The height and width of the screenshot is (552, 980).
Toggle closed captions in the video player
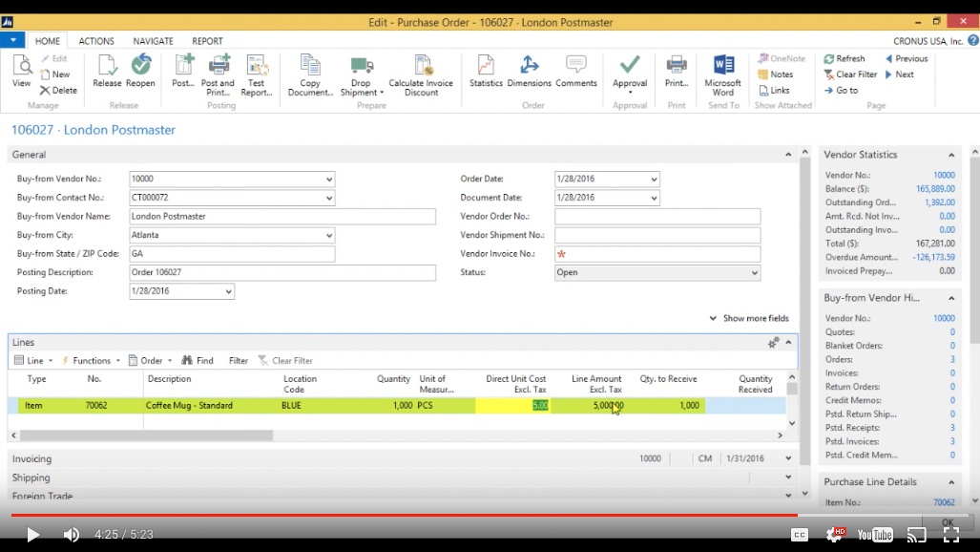(799, 535)
